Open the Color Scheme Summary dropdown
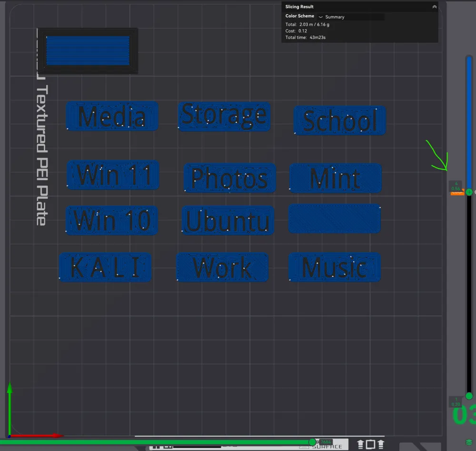The height and width of the screenshot is (451, 476). 351,17
